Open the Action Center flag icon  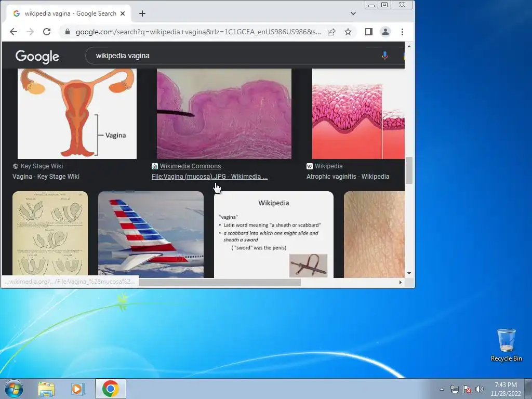point(467,389)
